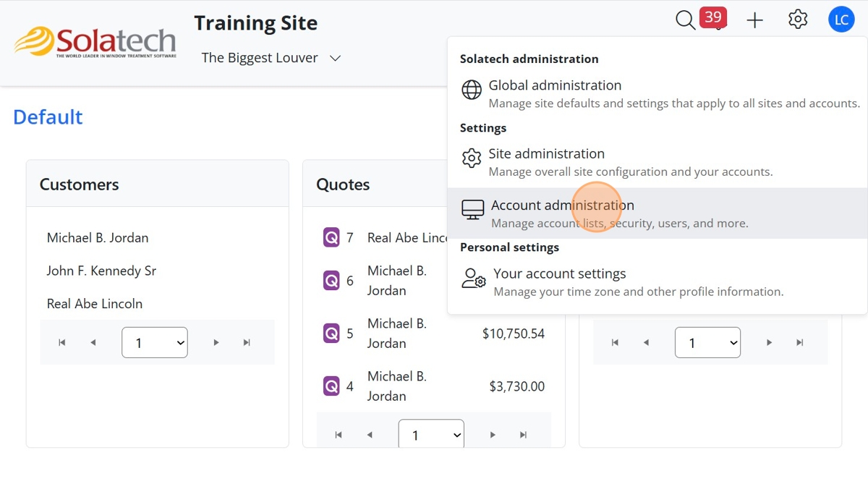
Task: Select Account administration menu entry
Action: [x=658, y=213]
